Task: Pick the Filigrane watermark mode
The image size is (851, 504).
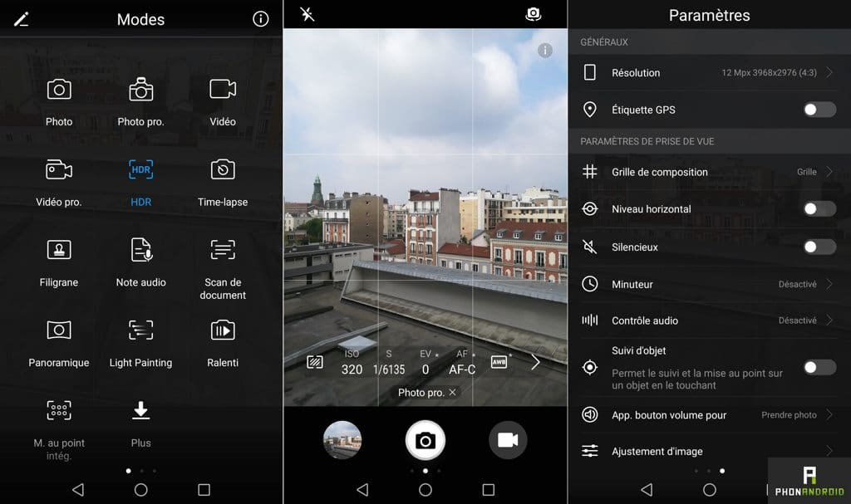Action: click(x=59, y=250)
